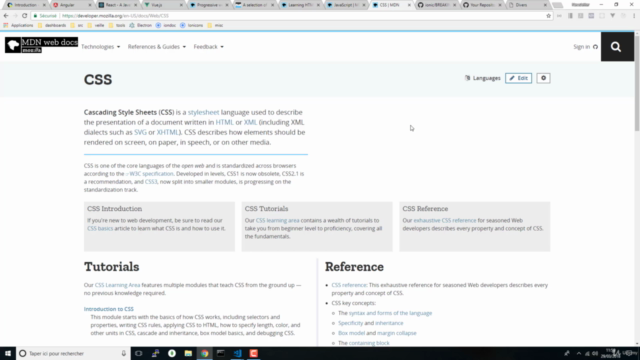The height and width of the screenshot is (360, 640).
Task: Switch to the Progressive tab
Action: click(208, 5)
